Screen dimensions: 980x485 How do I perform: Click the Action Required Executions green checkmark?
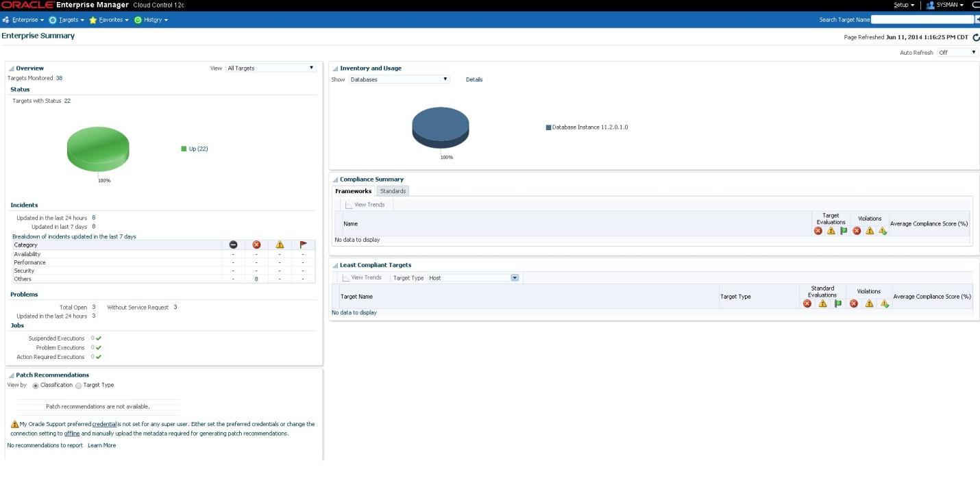(x=99, y=357)
